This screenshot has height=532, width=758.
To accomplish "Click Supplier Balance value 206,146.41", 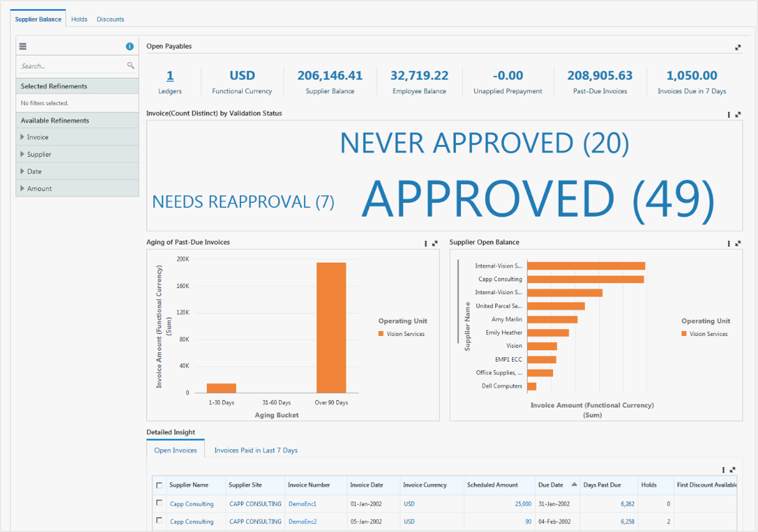I will tap(330, 76).
